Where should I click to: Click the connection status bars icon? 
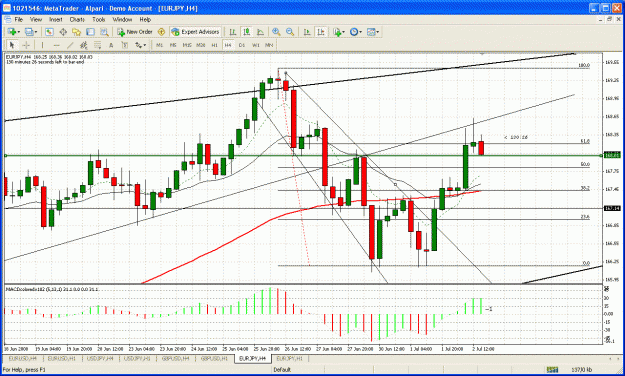(552, 370)
